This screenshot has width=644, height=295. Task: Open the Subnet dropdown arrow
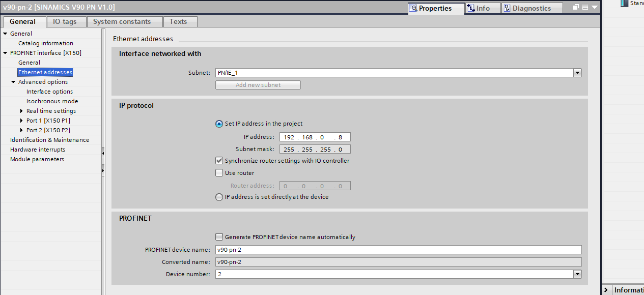tap(577, 73)
